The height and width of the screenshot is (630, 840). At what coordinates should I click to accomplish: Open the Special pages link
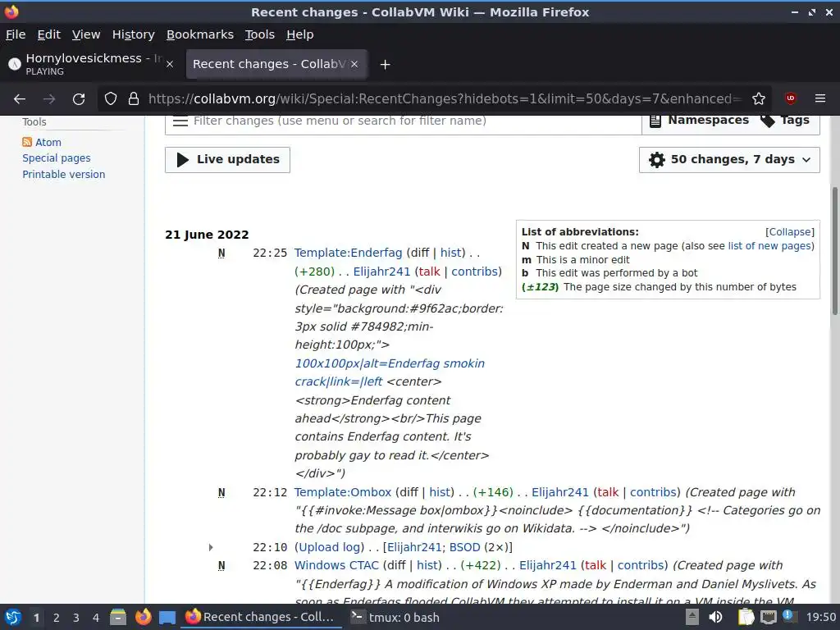click(57, 158)
